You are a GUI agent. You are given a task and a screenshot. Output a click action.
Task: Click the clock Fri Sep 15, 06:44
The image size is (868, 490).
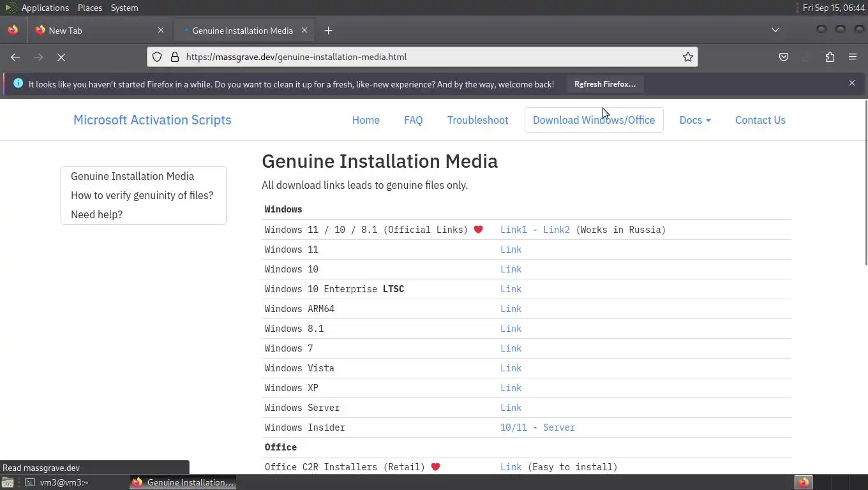click(x=834, y=8)
